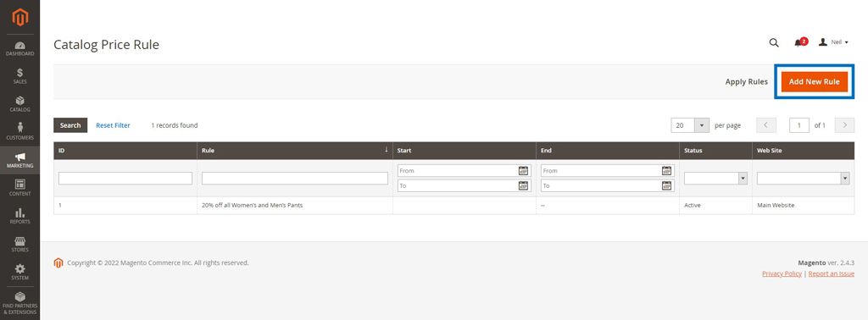This screenshot has height=320, width=868.
Task: Open the '20% off all Women's and Men's Pants' rule
Action: click(x=252, y=205)
